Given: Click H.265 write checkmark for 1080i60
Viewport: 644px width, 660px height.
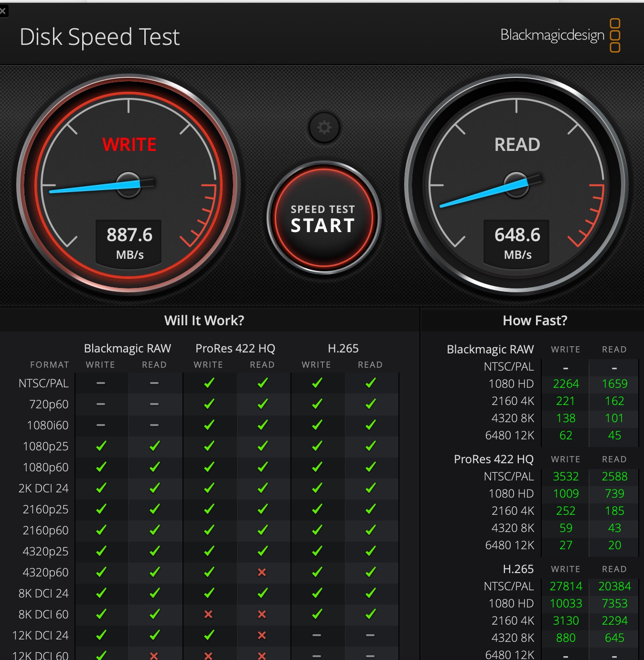Looking at the screenshot, I should tap(317, 425).
